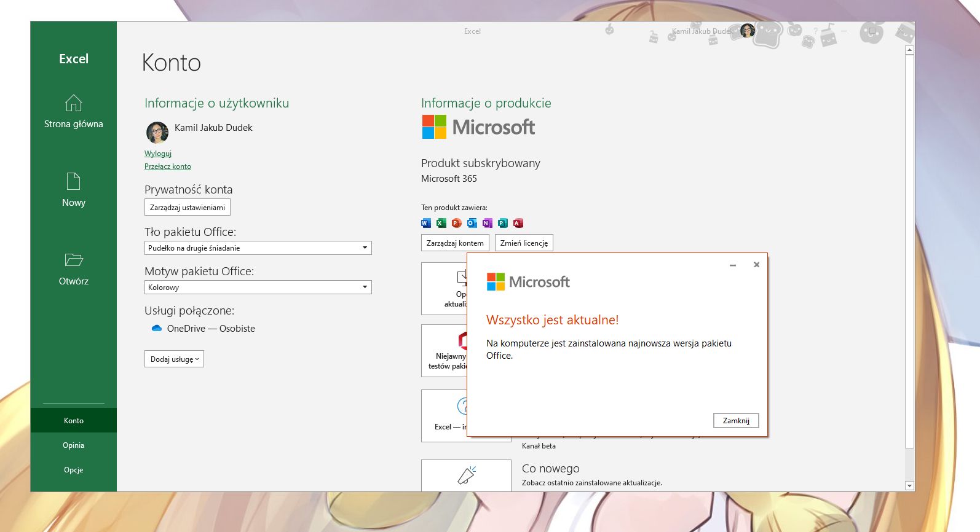980x532 pixels.
Task: Click the 'Produkt subskrybowany' heading
Action: tap(481, 163)
